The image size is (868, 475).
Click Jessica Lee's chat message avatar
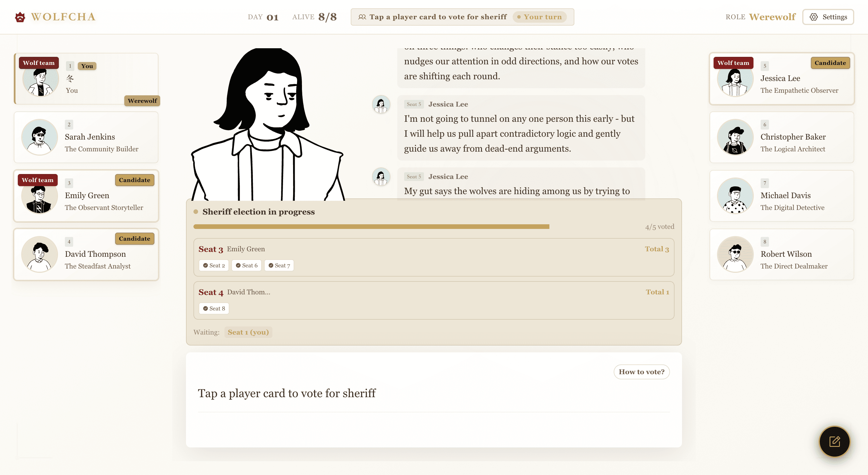[x=381, y=105]
